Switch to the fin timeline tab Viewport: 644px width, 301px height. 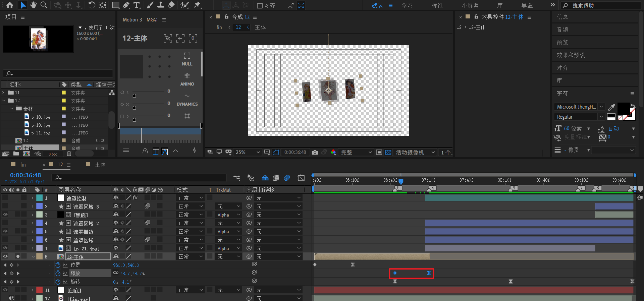[x=23, y=165]
